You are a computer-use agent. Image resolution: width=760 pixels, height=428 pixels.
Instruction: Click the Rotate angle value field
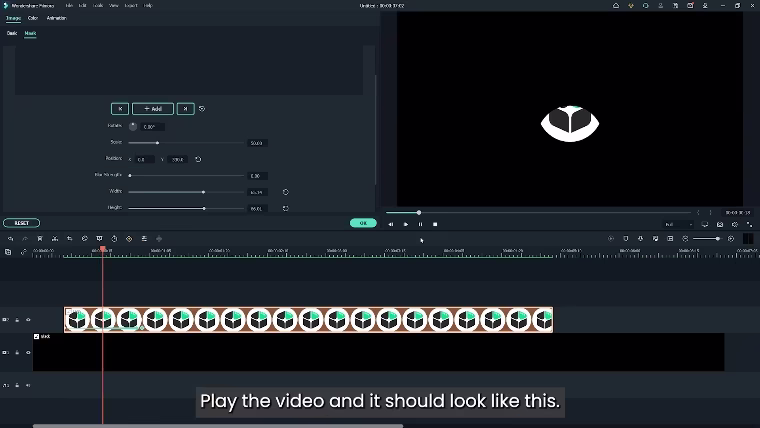pos(152,127)
